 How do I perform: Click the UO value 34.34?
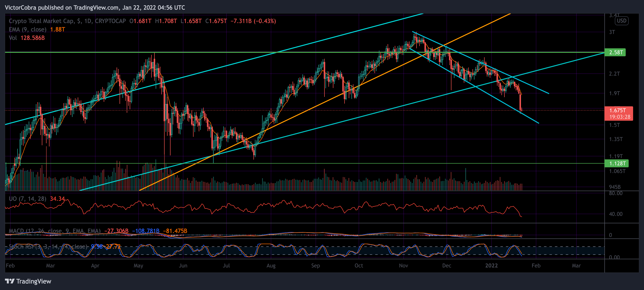[x=57, y=199]
